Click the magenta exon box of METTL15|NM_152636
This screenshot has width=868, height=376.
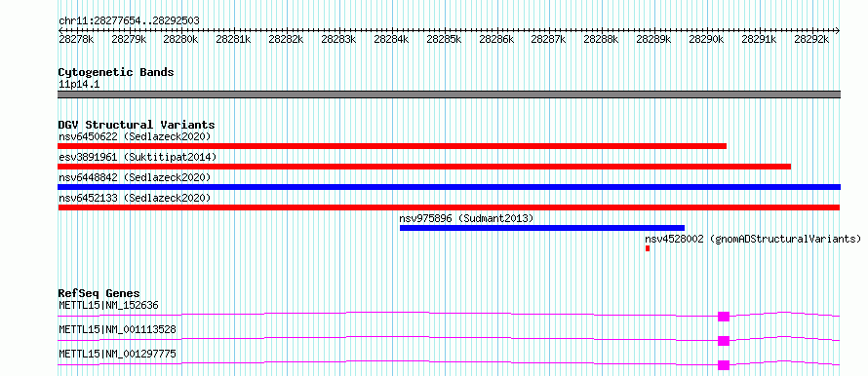coord(724,317)
